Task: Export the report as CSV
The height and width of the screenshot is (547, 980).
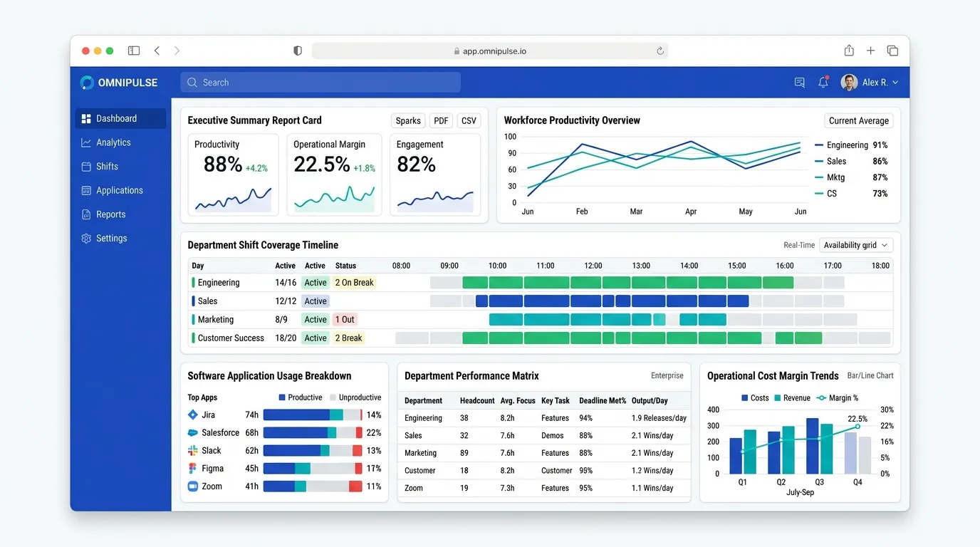Action: click(469, 121)
